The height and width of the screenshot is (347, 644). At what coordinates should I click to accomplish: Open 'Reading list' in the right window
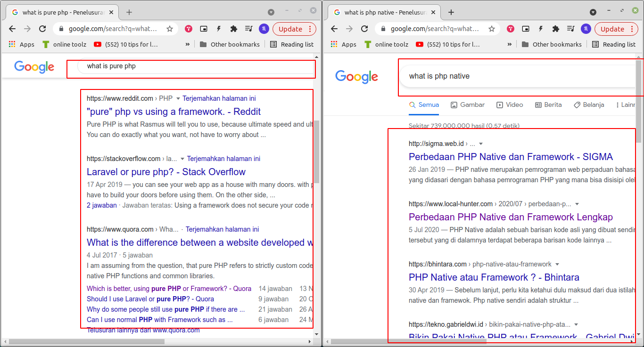pos(613,44)
